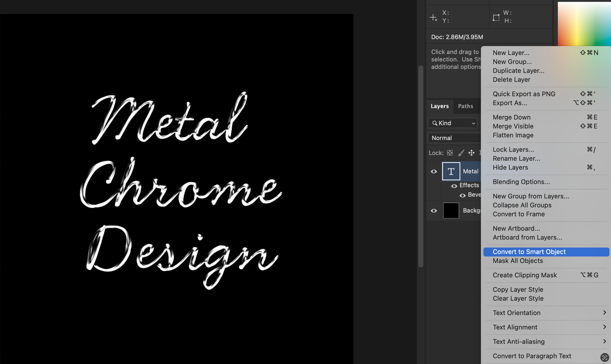
Task: Select Blending Options from context menu
Action: tap(521, 182)
